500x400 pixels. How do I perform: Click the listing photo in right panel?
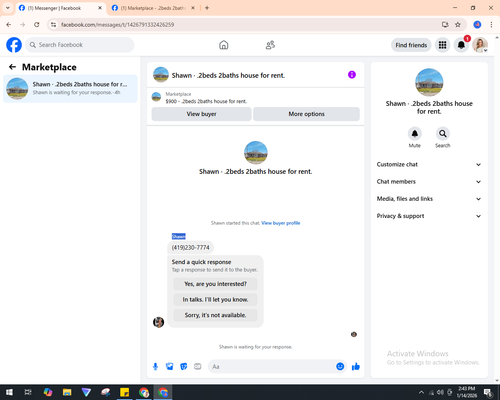click(429, 82)
